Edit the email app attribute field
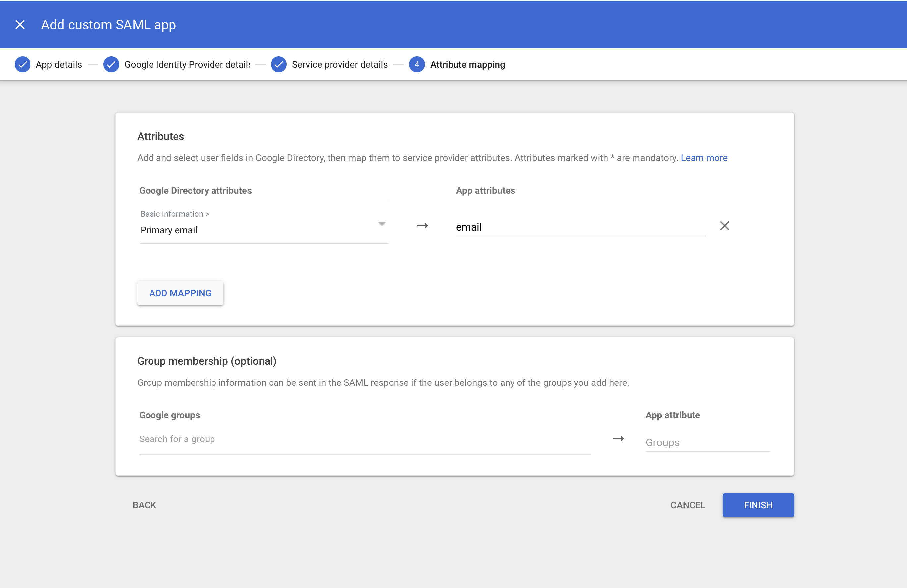 click(581, 227)
